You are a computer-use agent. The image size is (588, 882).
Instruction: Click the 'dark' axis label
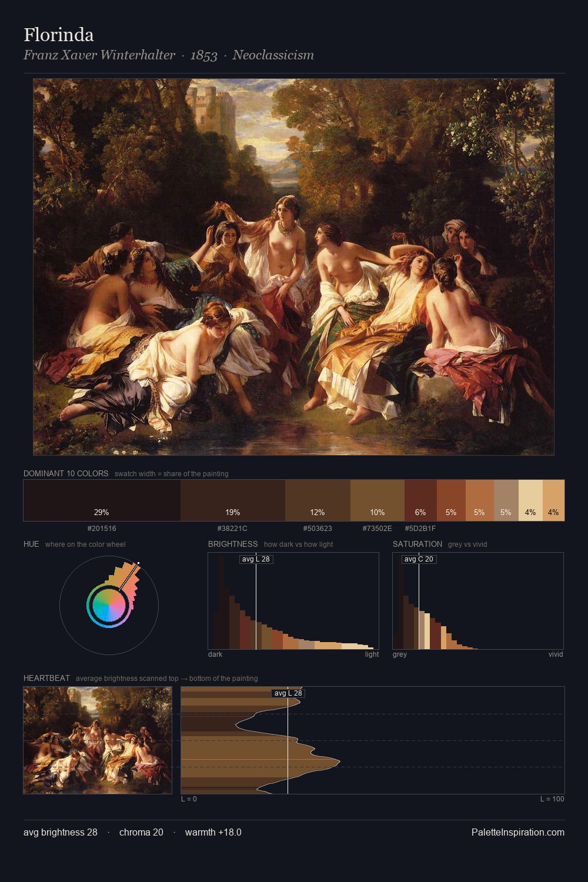point(215,654)
